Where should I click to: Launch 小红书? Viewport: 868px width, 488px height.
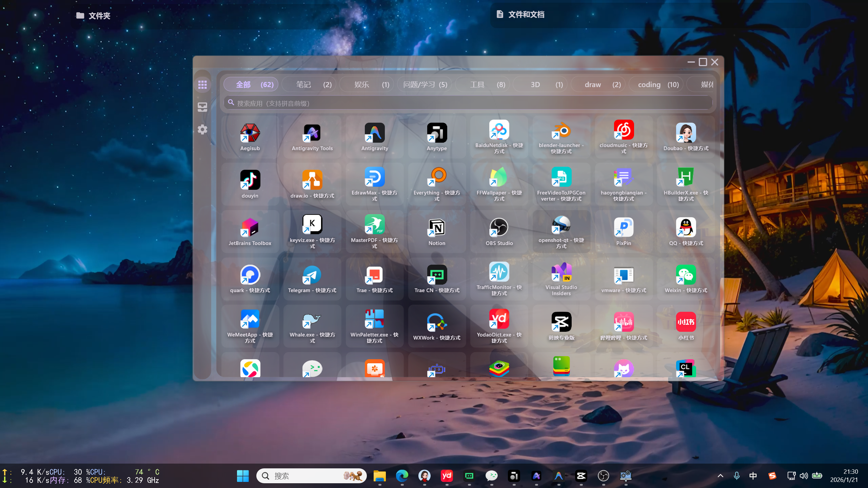tap(685, 325)
